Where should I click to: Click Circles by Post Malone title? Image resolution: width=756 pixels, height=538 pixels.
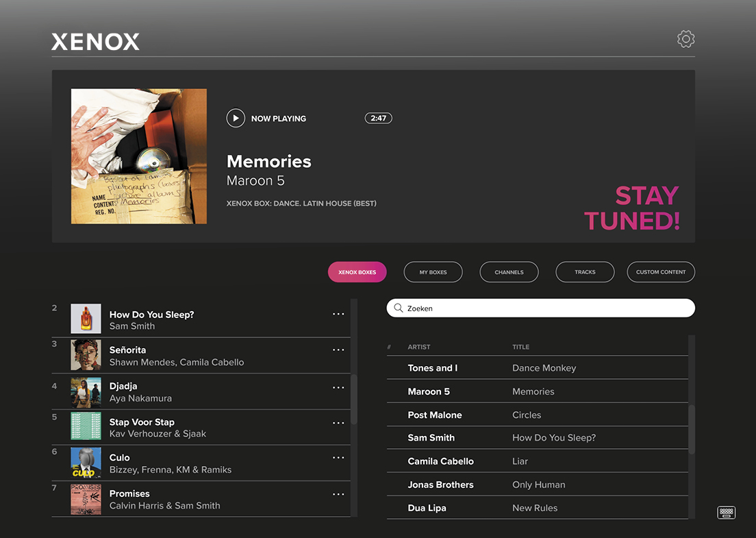coord(527,415)
